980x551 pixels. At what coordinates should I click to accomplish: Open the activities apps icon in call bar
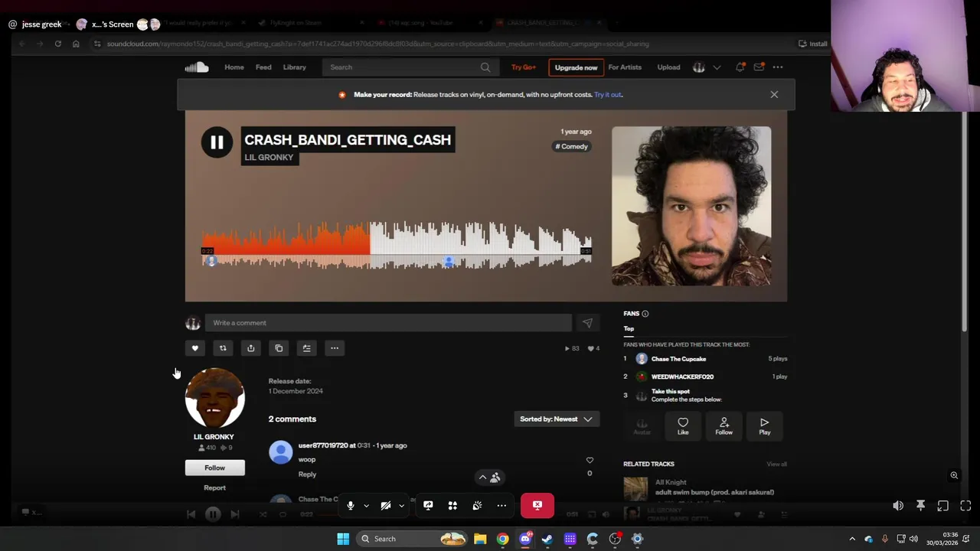click(452, 505)
